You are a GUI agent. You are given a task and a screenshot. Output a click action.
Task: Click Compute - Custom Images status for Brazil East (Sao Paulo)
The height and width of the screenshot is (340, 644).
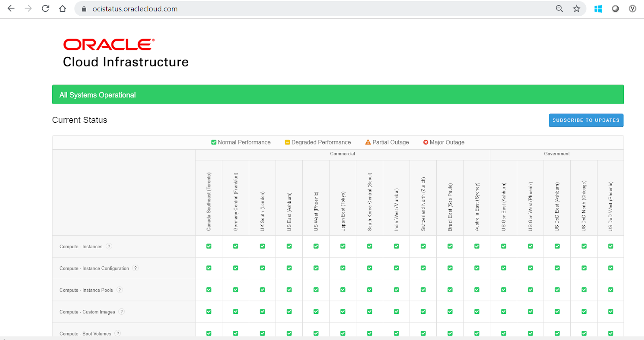pyautogui.click(x=450, y=311)
